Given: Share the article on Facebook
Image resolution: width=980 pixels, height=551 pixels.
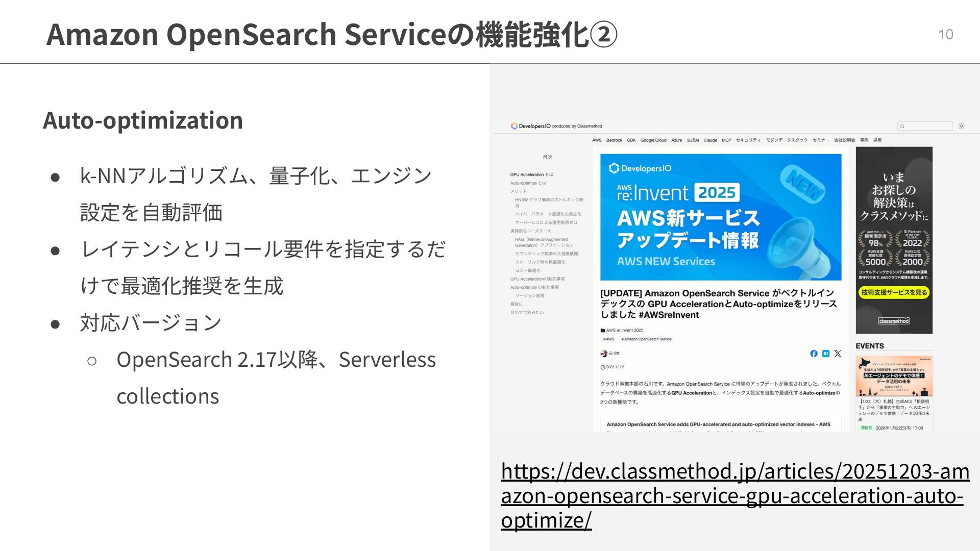Looking at the screenshot, I should [x=814, y=354].
